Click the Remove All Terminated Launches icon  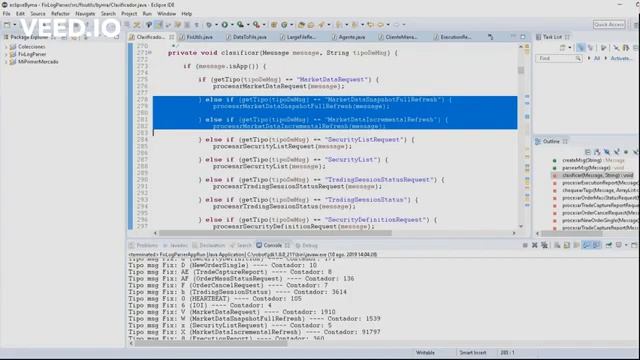544,245
